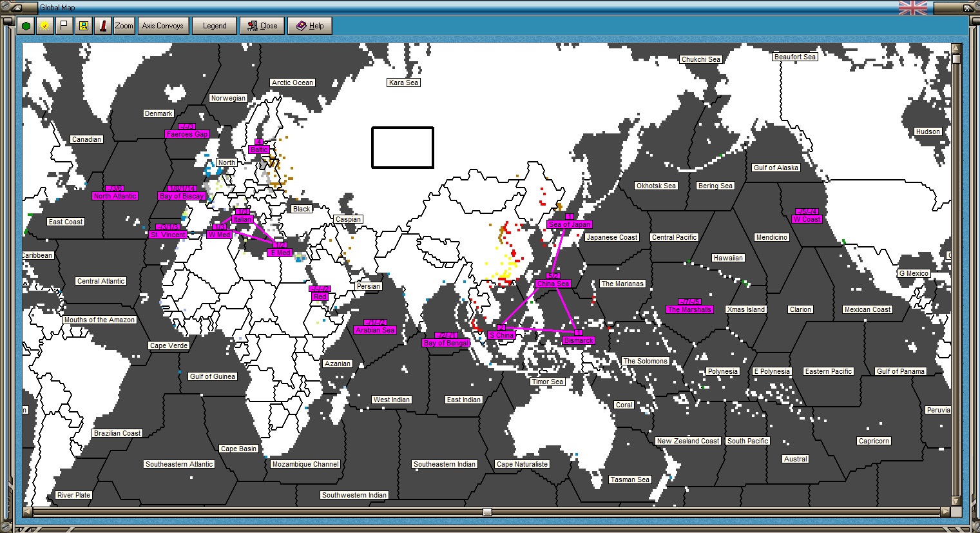Click the green hexagon toolbar icon
The image size is (980, 533).
click(x=26, y=26)
